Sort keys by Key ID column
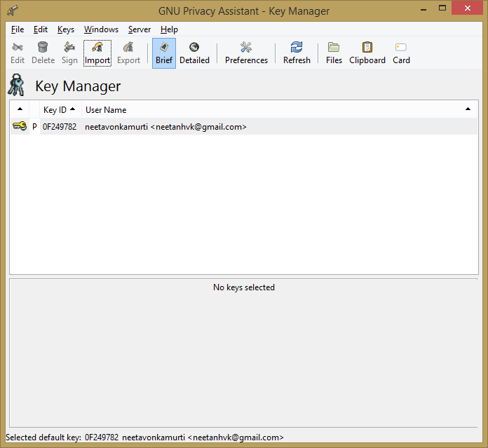This screenshot has height=448, width=488. pos(59,110)
